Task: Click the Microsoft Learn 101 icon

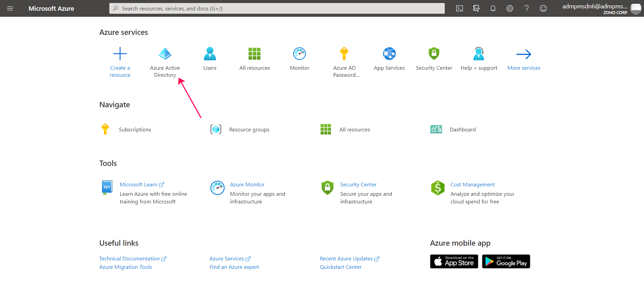Action: [x=107, y=188]
